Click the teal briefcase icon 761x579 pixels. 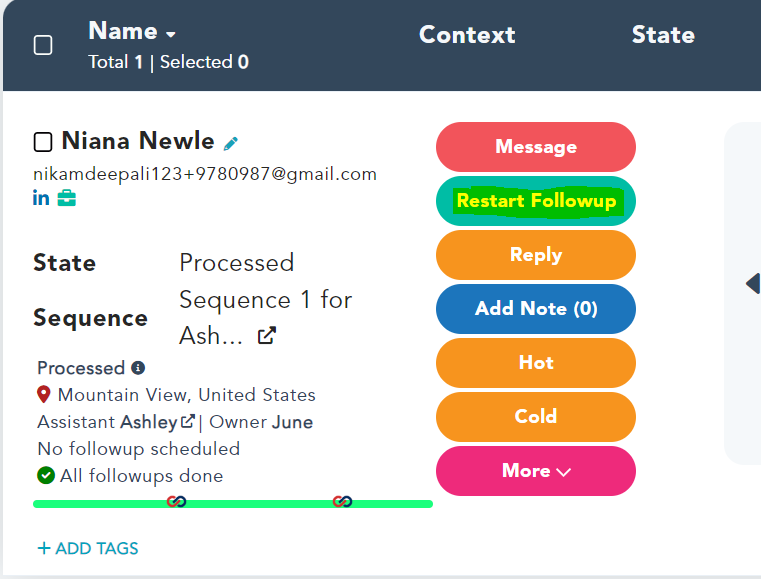66,198
